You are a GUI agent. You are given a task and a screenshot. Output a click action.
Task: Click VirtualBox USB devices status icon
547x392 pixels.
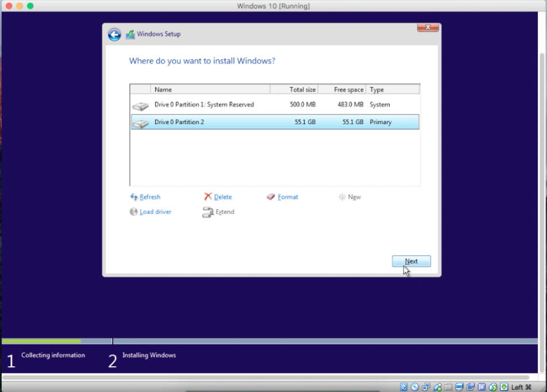coord(437,387)
